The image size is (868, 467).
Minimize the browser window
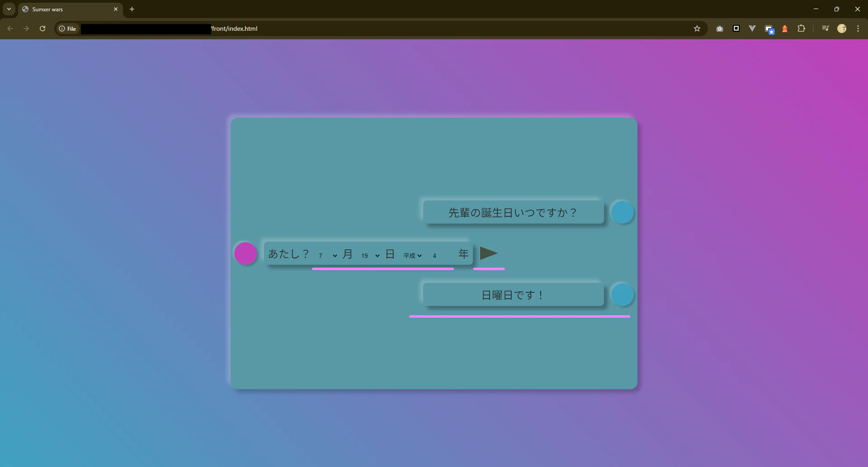(816, 9)
